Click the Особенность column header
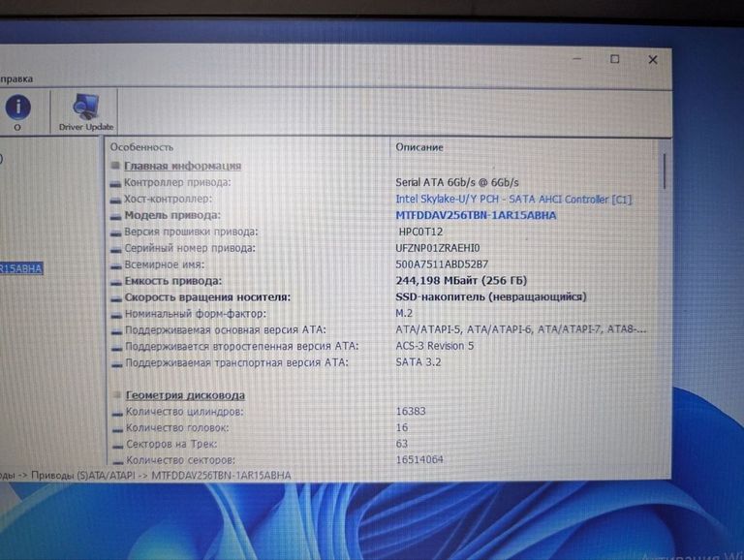Screen dimensions: 744x560 pos(141,147)
